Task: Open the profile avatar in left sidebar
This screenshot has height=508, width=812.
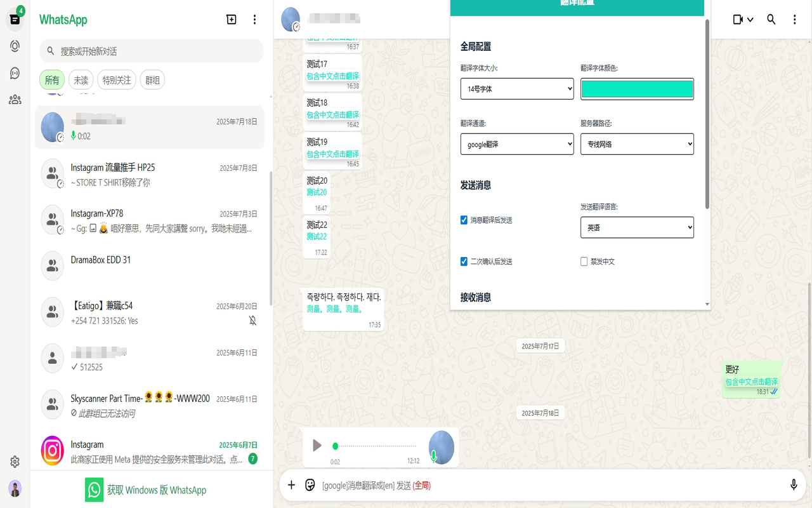Action: [15, 488]
